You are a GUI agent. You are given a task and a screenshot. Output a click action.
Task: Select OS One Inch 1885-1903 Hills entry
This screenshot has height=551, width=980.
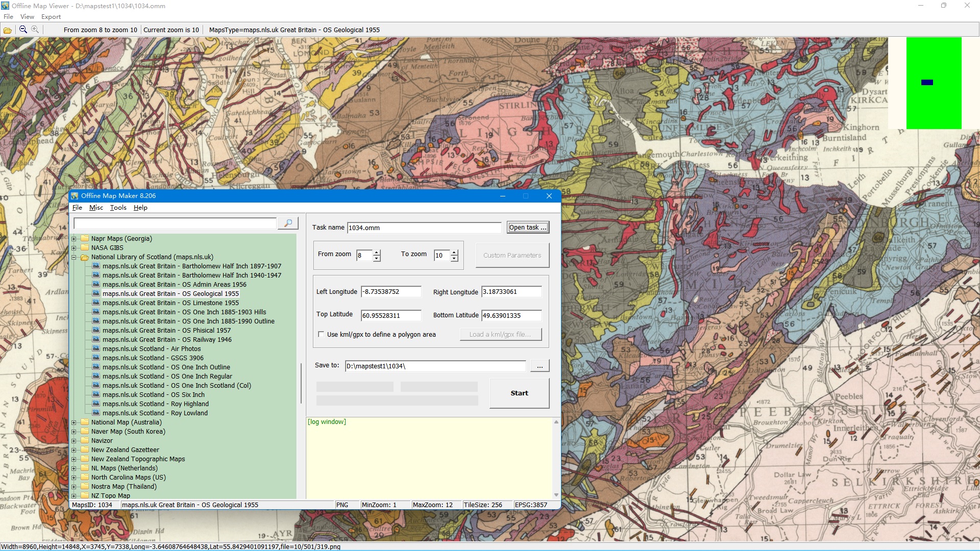(184, 312)
